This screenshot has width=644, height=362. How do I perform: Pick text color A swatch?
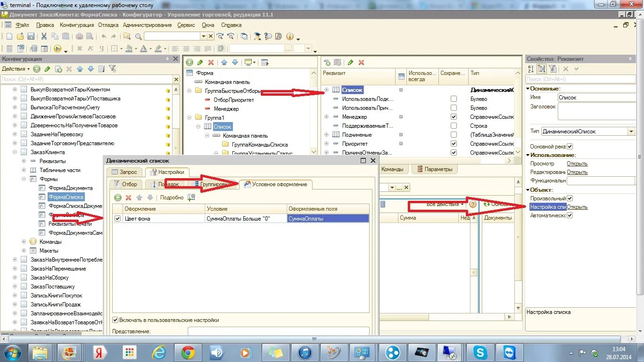click(x=143, y=49)
